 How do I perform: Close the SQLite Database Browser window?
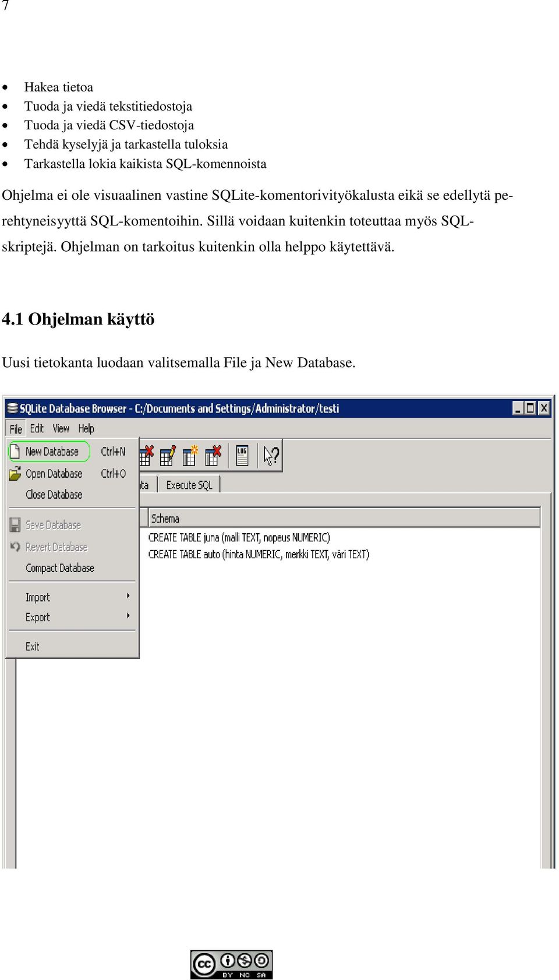point(544,408)
